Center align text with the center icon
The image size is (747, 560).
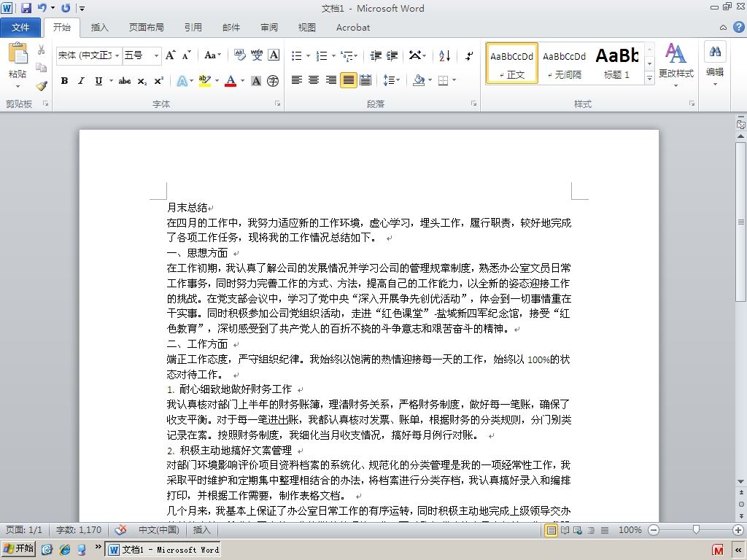[314, 80]
